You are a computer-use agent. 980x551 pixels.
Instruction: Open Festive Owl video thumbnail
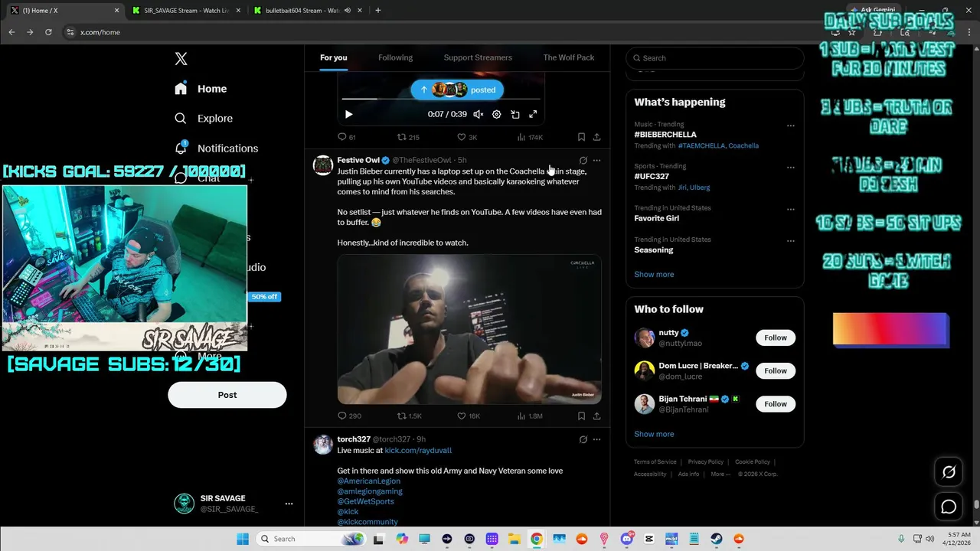click(469, 329)
